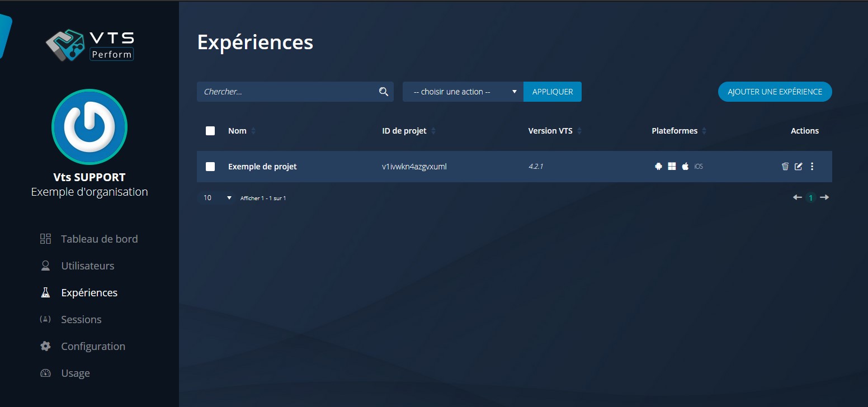Click the Android platform icon
Screen dimensions: 868x407
click(x=658, y=167)
